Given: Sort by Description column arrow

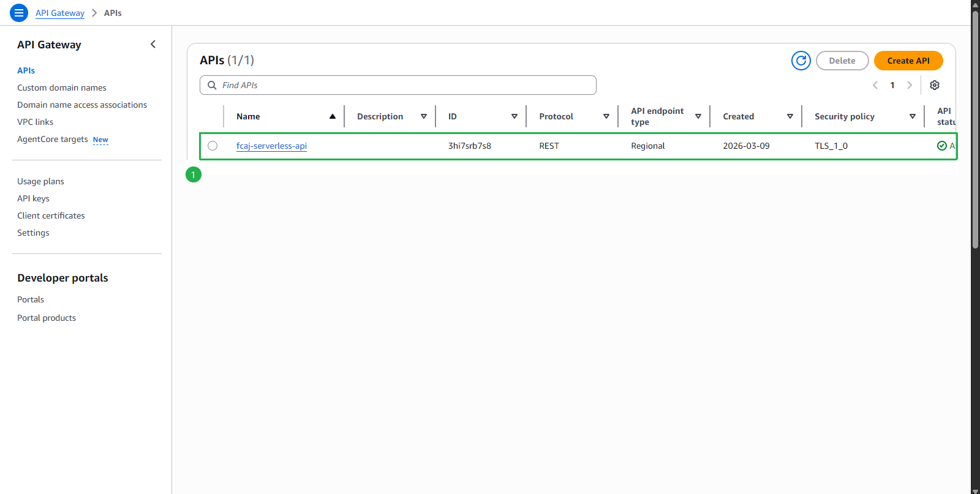Looking at the screenshot, I should pos(424,116).
